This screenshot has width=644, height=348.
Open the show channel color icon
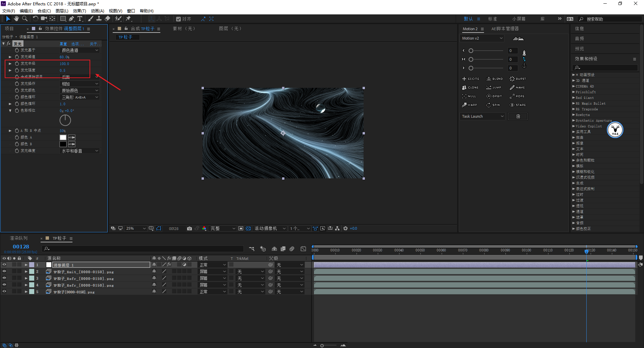coord(204,229)
